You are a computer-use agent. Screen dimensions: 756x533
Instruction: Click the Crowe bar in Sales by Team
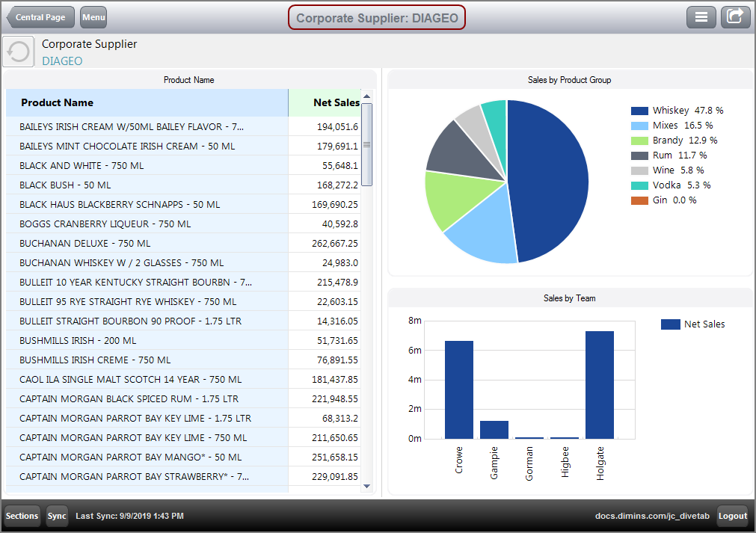459,389
